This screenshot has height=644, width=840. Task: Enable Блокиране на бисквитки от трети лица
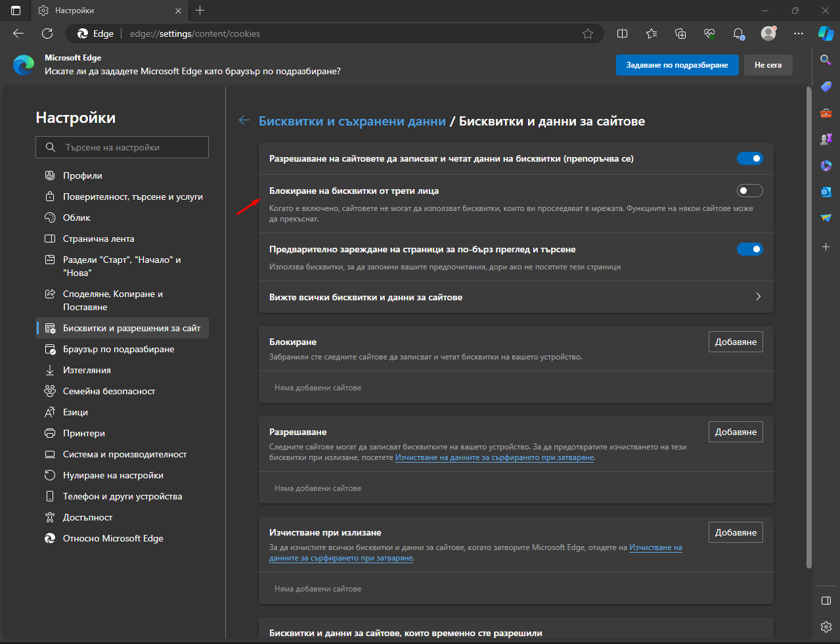750,191
